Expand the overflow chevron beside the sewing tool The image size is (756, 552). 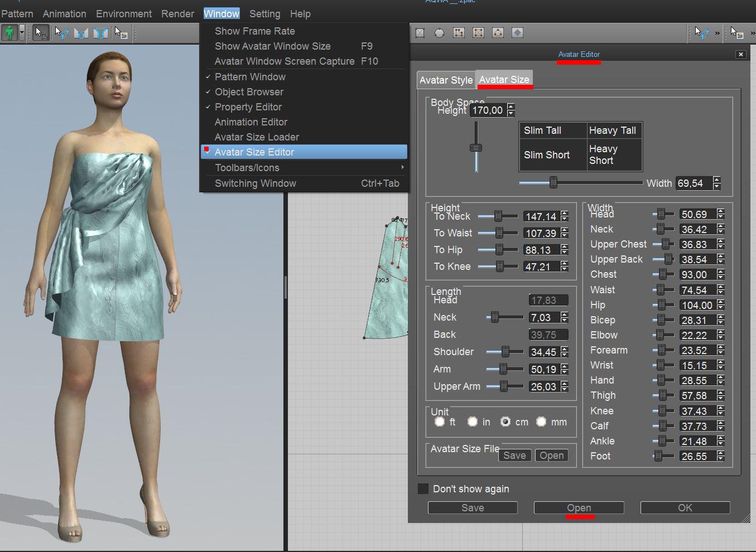tap(717, 33)
